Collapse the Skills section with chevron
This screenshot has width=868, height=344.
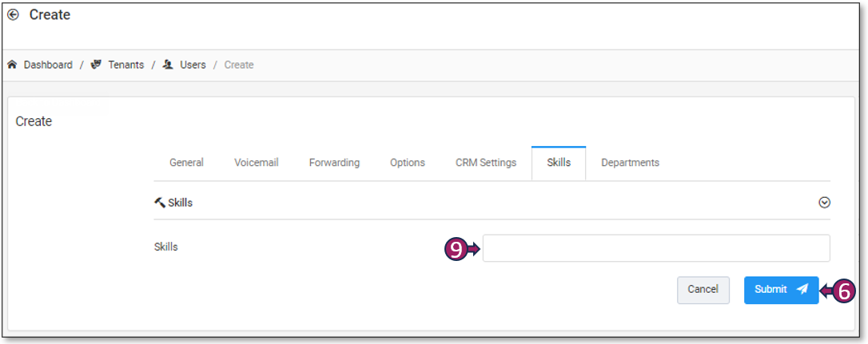tap(824, 203)
